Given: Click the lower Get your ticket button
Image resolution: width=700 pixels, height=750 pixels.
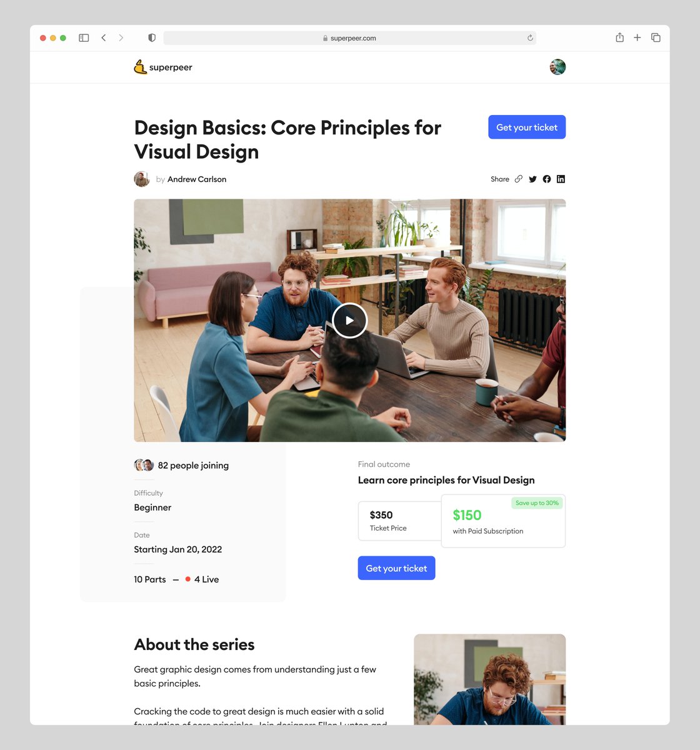Looking at the screenshot, I should [x=396, y=567].
